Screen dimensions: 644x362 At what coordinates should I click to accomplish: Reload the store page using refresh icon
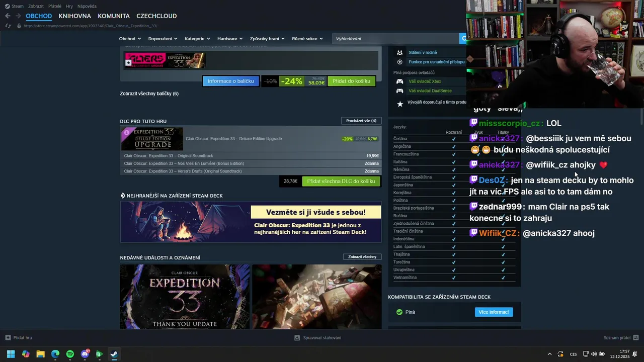8,26
